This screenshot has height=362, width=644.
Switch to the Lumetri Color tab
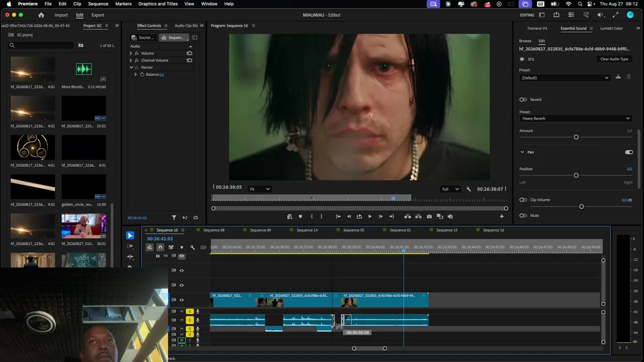click(611, 29)
